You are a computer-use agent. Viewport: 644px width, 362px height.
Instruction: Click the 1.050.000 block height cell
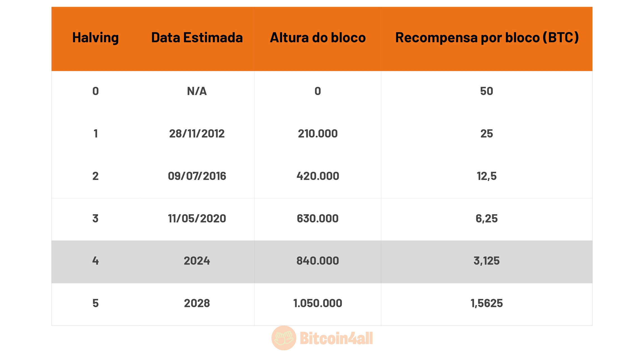pyautogui.click(x=318, y=303)
